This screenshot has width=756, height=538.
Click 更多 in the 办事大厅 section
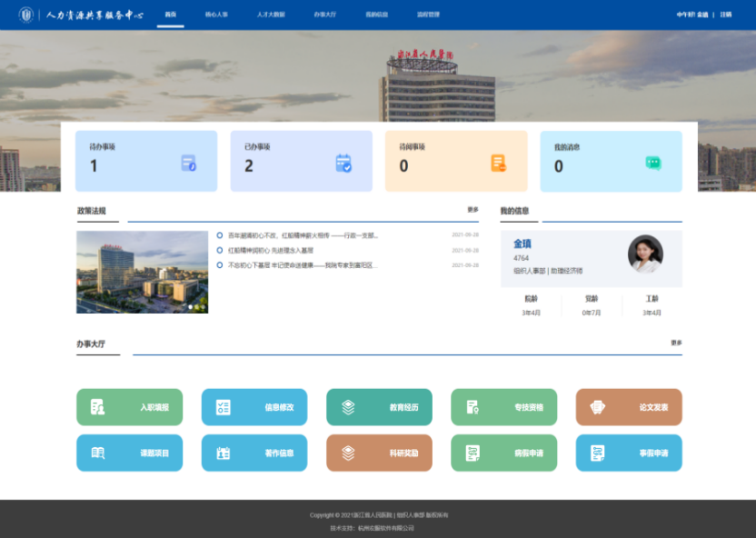(x=676, y=343)
